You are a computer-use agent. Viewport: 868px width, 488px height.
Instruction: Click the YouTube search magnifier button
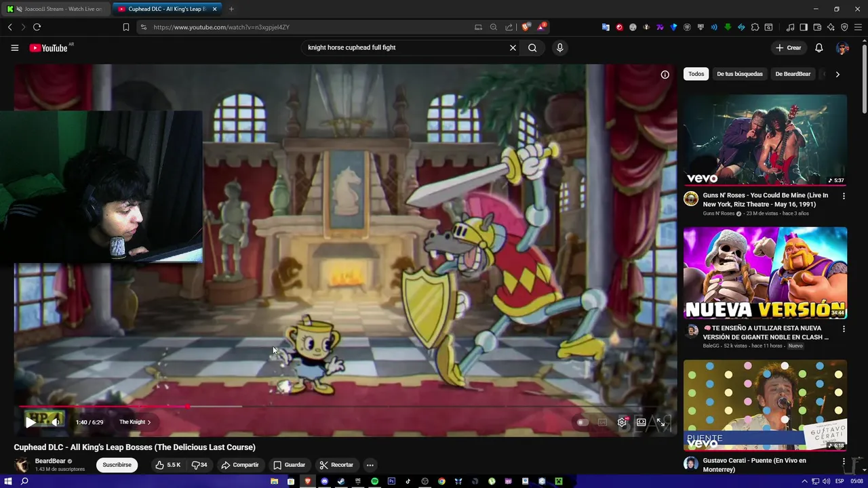point(532,47)
